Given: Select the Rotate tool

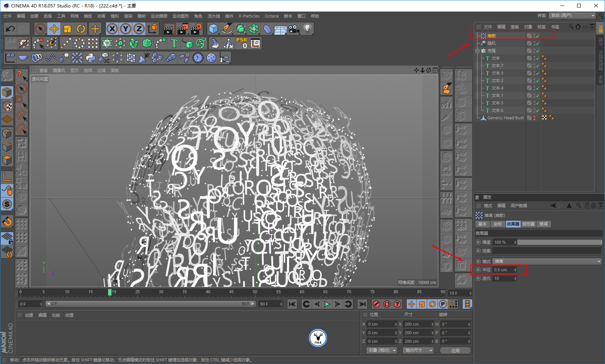Looking at the screenshot, I should [81, 29].
